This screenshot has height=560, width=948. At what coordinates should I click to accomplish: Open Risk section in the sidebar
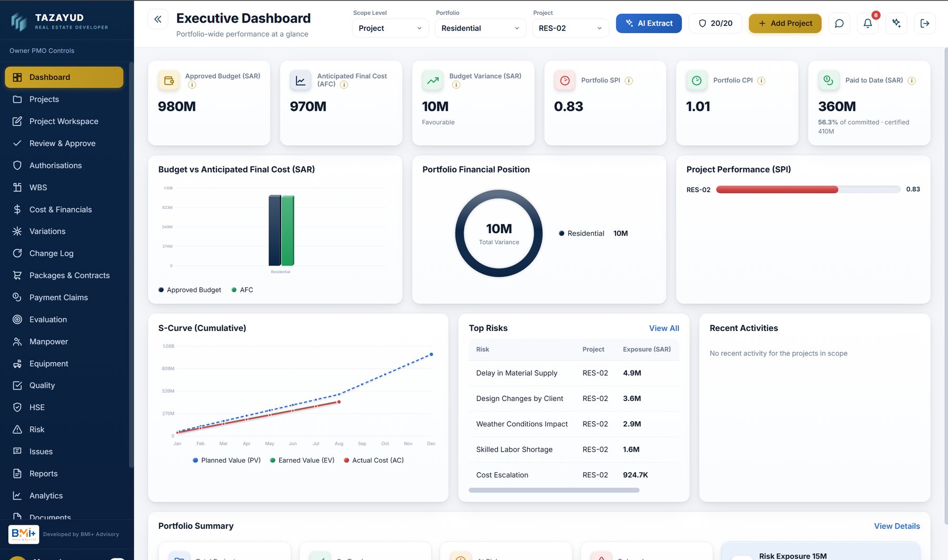[64, 429]
